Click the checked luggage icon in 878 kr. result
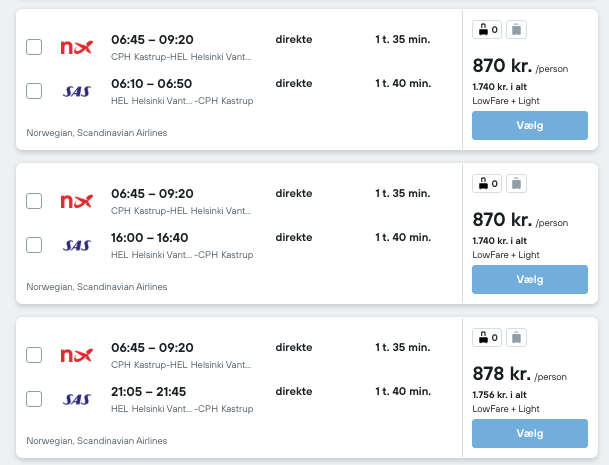Screen dimensions: 609x465 516,337
